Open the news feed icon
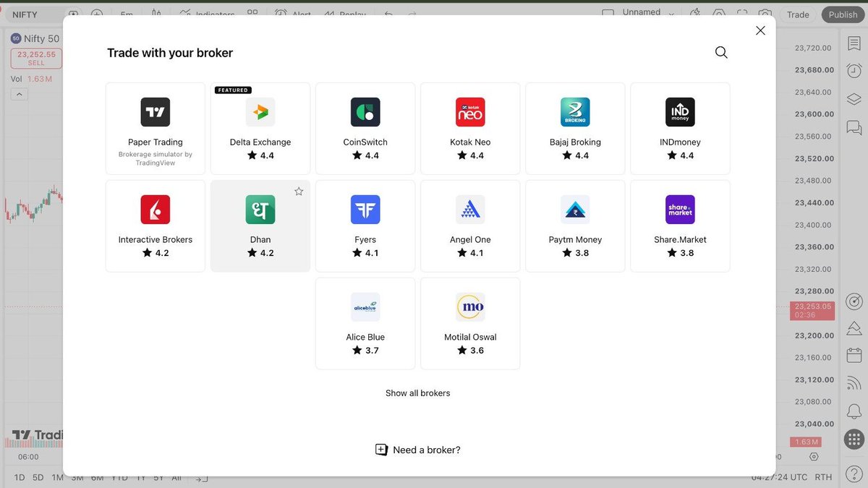The image size is (868, 488). [x=854, y=383]
